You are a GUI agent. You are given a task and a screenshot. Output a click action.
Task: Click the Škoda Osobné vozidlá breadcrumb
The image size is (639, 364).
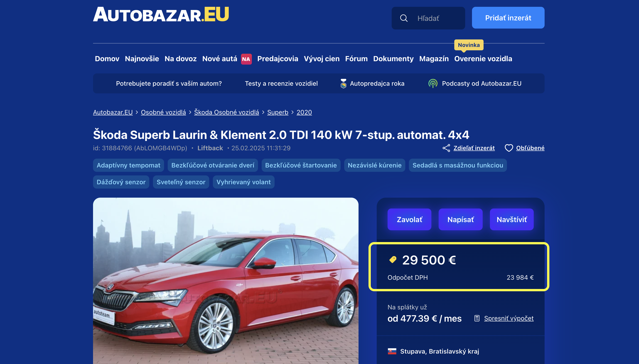[226, 112]
